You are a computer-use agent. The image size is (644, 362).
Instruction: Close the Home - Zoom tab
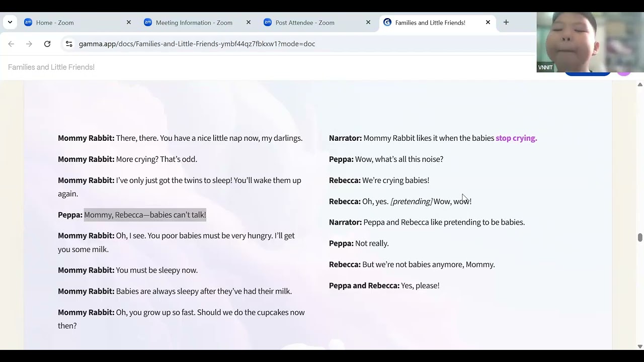128,23
